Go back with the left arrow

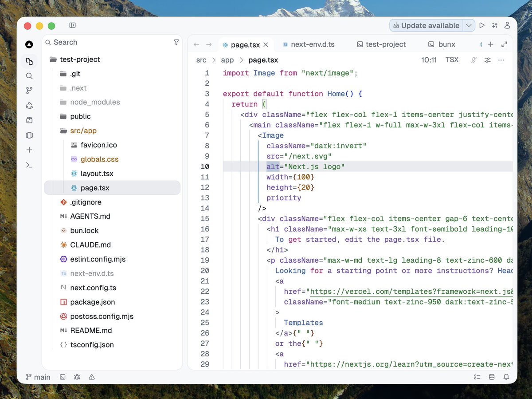click(x=196, y=44)
